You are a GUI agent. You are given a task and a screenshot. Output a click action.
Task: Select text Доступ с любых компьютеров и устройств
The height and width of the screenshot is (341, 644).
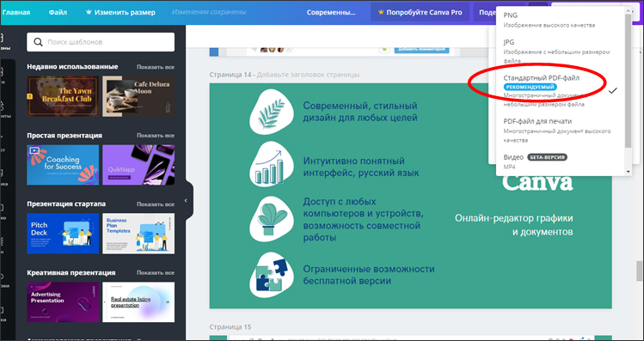pyautogui.click(x=364, y=220)
